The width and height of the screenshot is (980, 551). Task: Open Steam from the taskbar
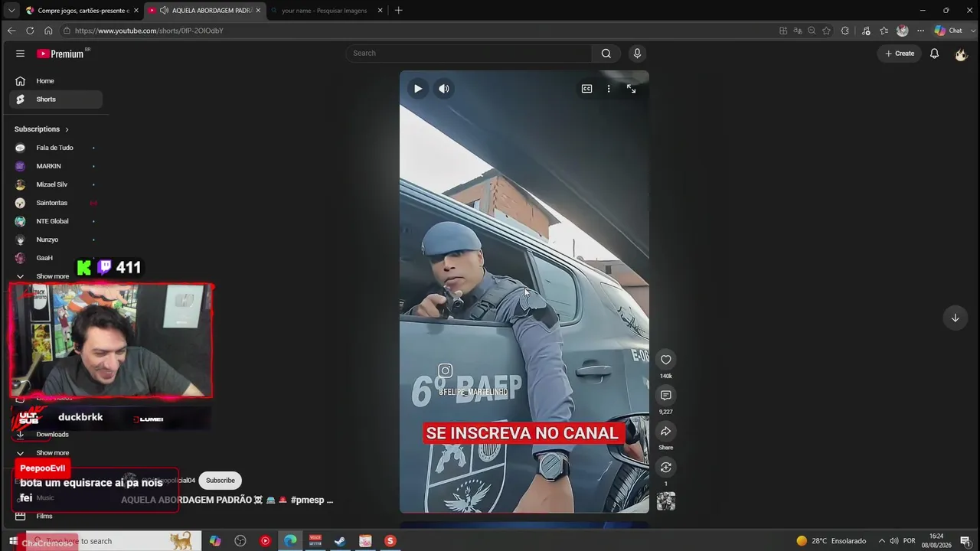click(340, 541)
